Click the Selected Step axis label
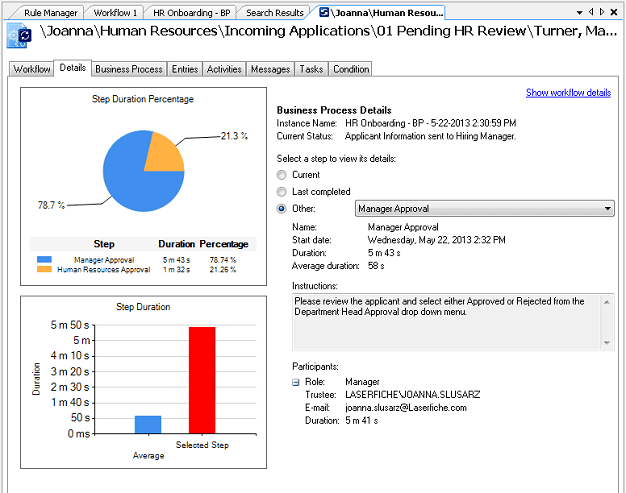 point(202,445)
